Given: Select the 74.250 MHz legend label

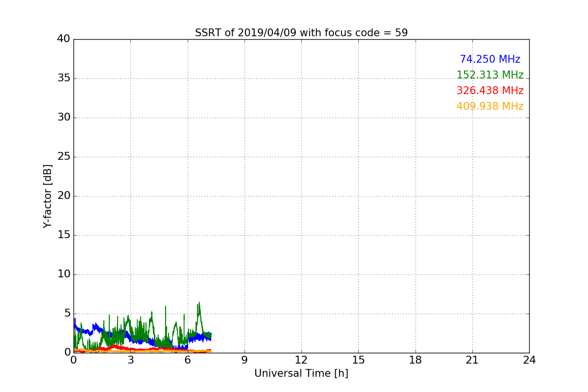Looking at the screenshot, I should 490,59.
